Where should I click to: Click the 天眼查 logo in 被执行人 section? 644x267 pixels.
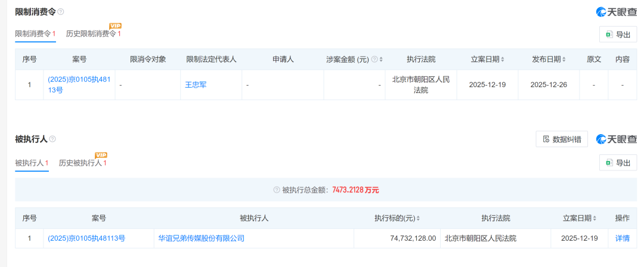[617, 139]
